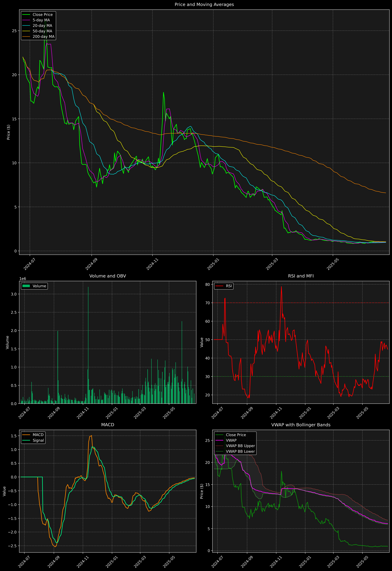This screenshot has height=571, width=392.
Task: Select "Close Price" in the VWAP chart legend
Action: click(x=236, y=435)
